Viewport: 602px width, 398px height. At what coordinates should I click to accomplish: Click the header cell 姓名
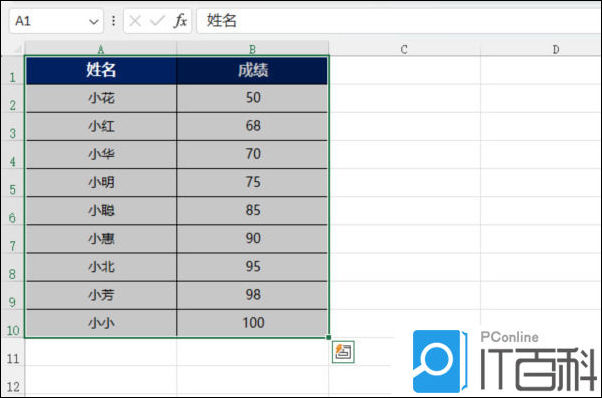(101, 71)
